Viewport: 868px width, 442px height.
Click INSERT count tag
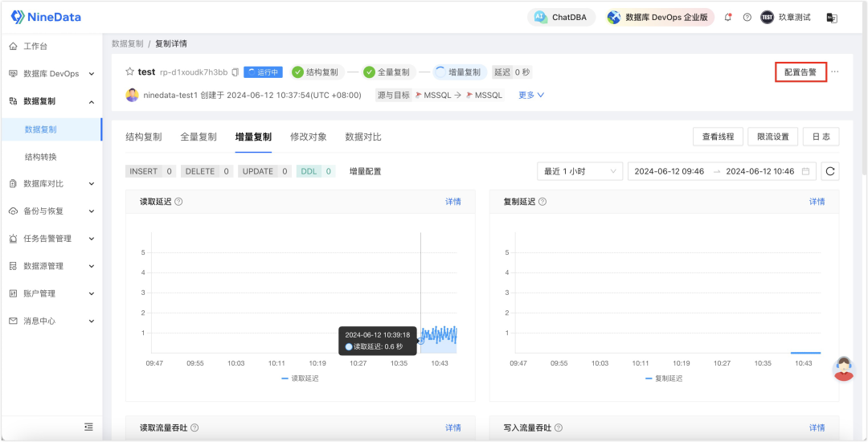(151, 171)
